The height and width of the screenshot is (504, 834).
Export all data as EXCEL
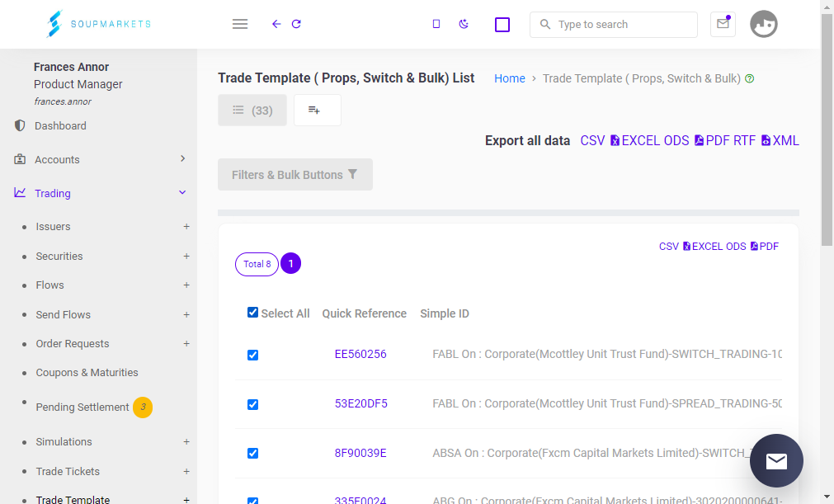(634, 141)
